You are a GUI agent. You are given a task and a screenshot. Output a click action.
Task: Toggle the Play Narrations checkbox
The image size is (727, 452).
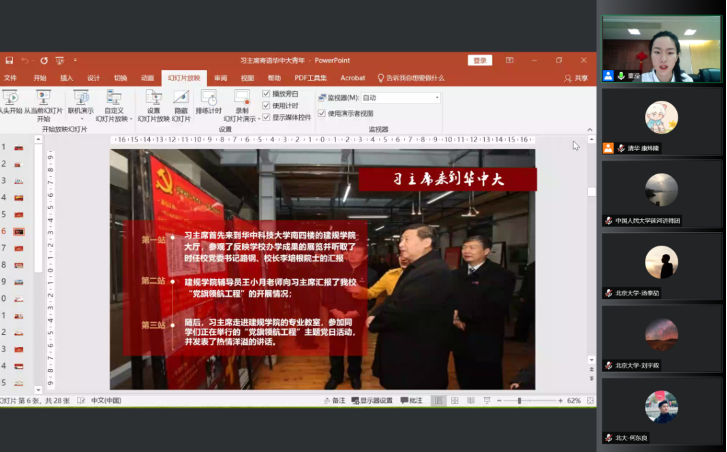[266, 94]
